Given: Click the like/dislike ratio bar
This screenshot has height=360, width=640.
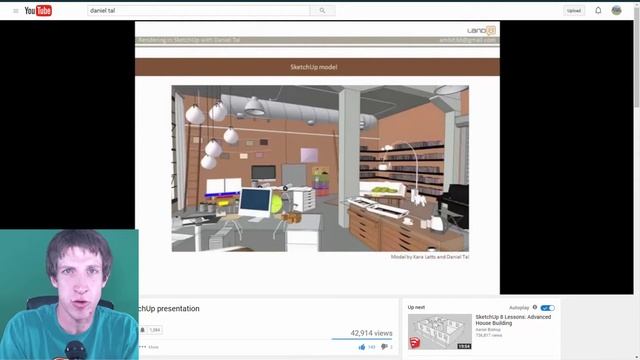Looking at the screenshot, I should coord(362,339).
